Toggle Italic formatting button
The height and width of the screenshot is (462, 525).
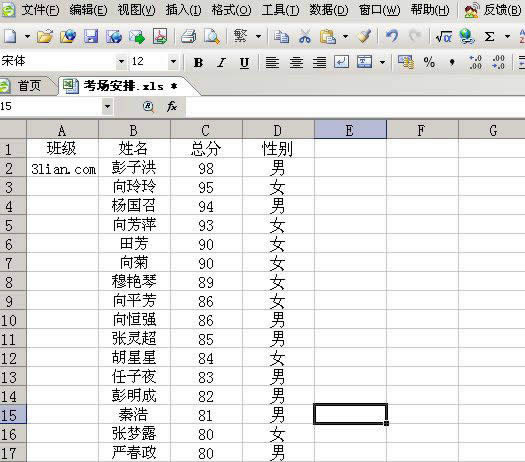221,62
